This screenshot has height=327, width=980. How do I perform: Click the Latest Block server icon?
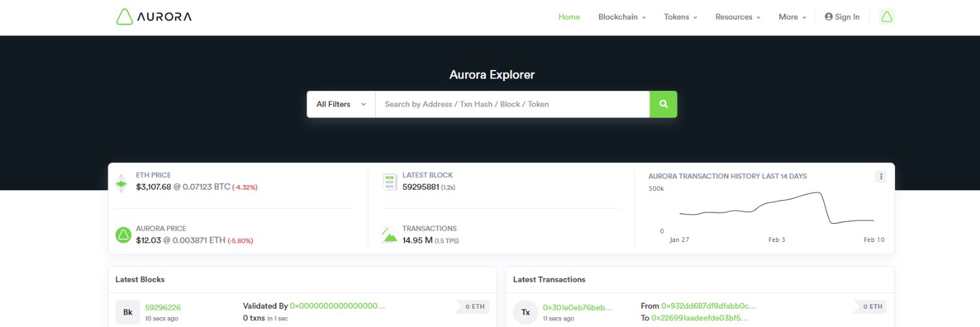pos(390,182)
